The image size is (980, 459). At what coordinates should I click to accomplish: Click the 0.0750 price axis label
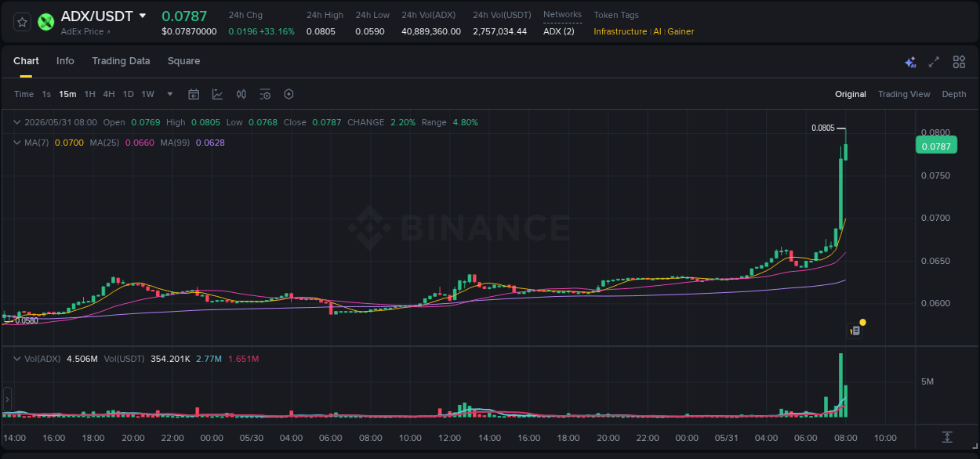935,175
